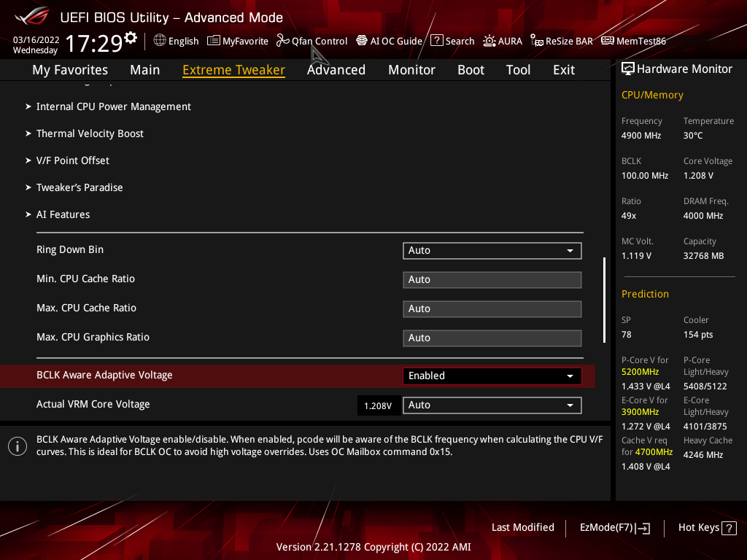Go to the Boot tab
Viewport: 747px width, 560px height.
click(x=471, y=70)
